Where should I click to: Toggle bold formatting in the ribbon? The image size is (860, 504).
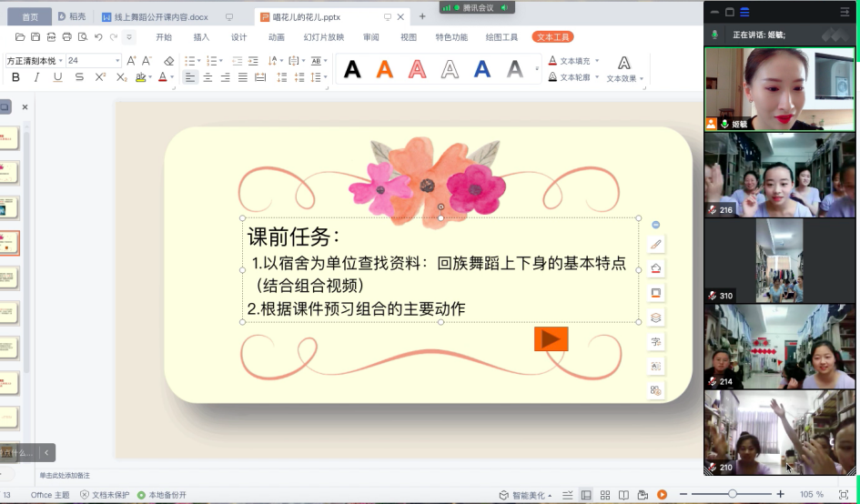pos(15,78)
